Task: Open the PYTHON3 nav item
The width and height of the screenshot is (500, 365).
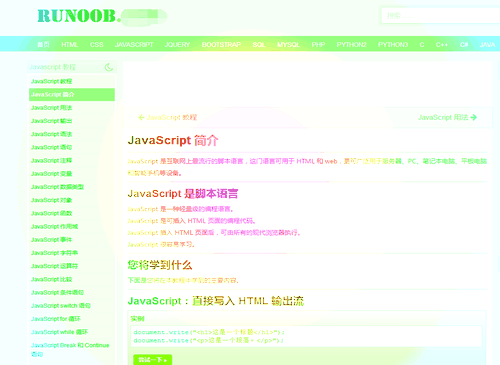Action: (x=393, y=45)
